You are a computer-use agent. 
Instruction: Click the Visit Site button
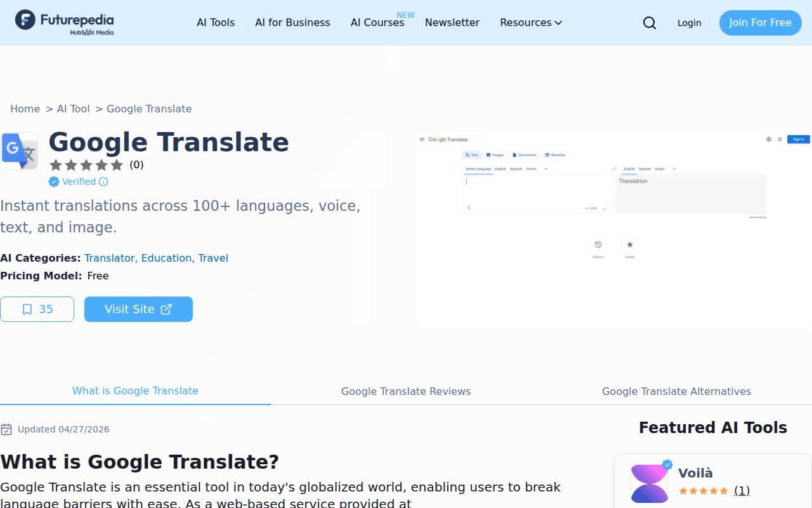click(x=138, y=309)
